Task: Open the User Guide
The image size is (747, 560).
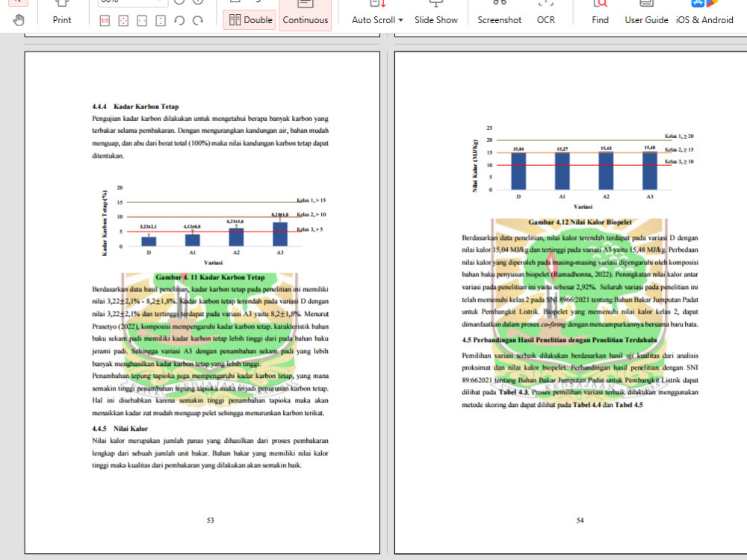Action: 646,14
